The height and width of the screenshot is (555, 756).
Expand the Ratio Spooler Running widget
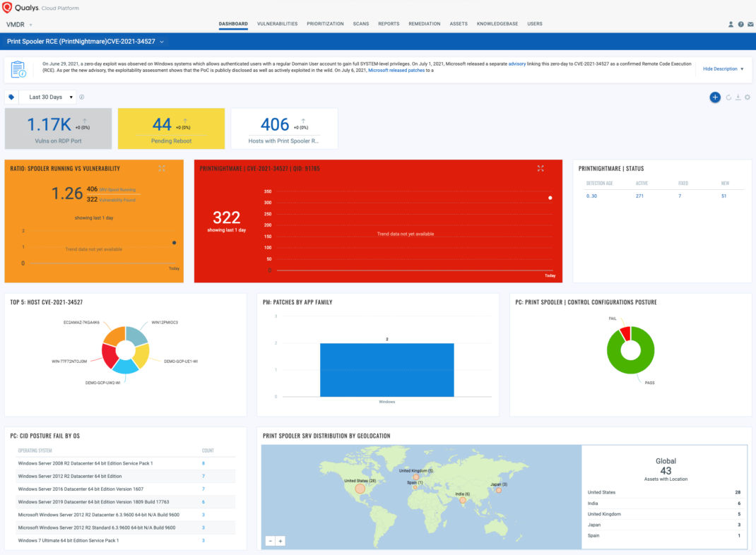pyautogui.click(x=162, y=168)
